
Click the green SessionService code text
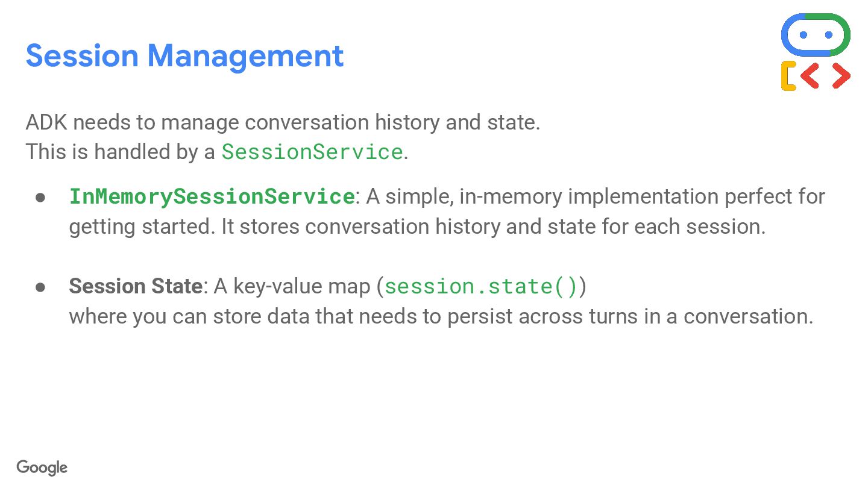[x=312, y=152]
